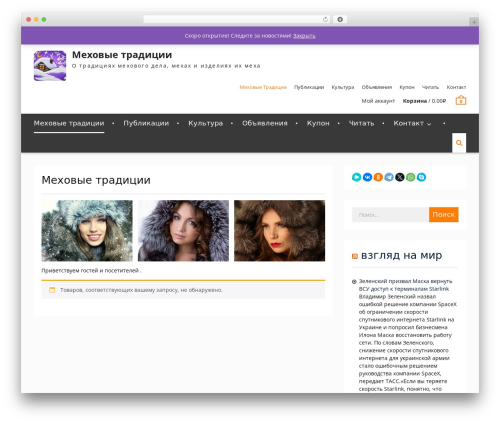Share the page on VK
The image size is (500, 423).
coord(367,177)
